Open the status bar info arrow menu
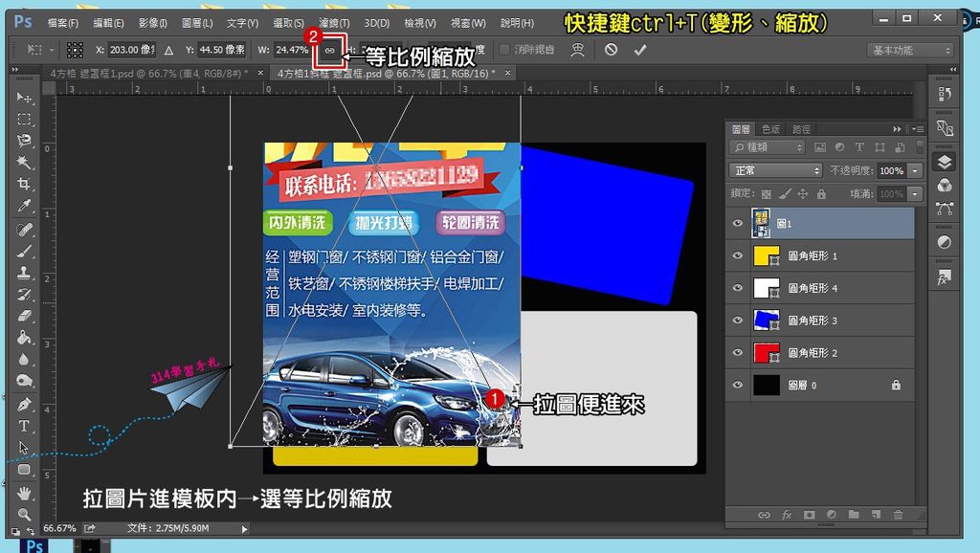Image resolution: width=980 pixels, height=553 pixels. coord(244,529)
